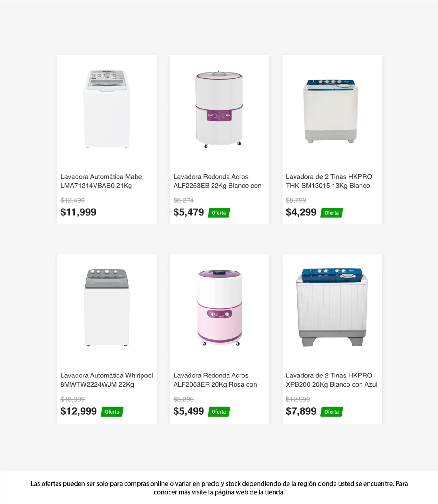The width and height of the screenshot is (438, 504).
Task: Click the Lavadora Redonda Acros ALF2253EB title
Action: coord(217,181)
